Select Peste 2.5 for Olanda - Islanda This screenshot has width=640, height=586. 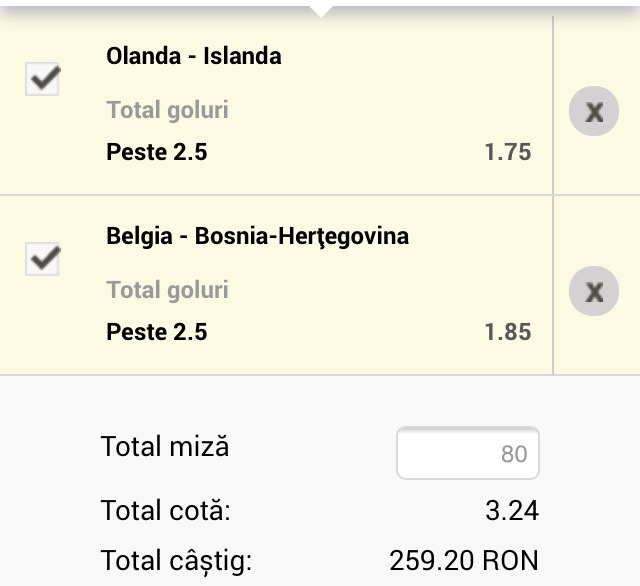pyautogui.click(x=157, y=152)
